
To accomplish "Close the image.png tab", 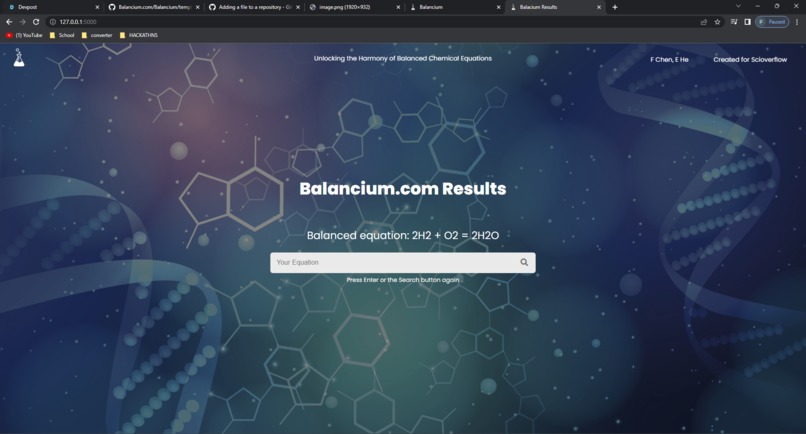I will pos(398,7).
